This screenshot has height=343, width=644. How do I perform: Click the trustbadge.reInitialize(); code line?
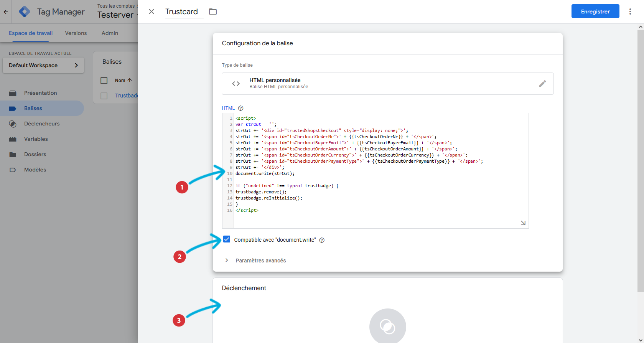coord(269,198)
